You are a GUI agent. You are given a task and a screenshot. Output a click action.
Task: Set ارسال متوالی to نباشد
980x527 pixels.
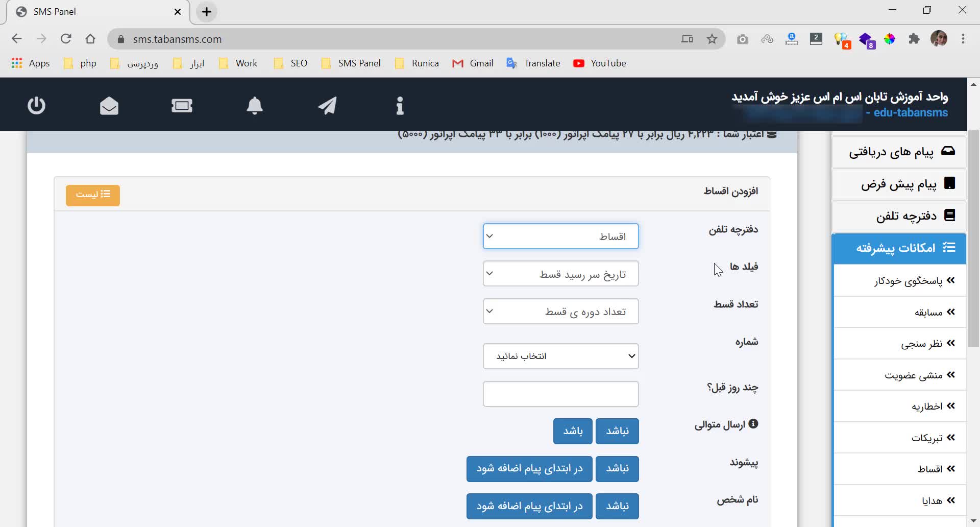pyautogui.click(x=617, y=431)
